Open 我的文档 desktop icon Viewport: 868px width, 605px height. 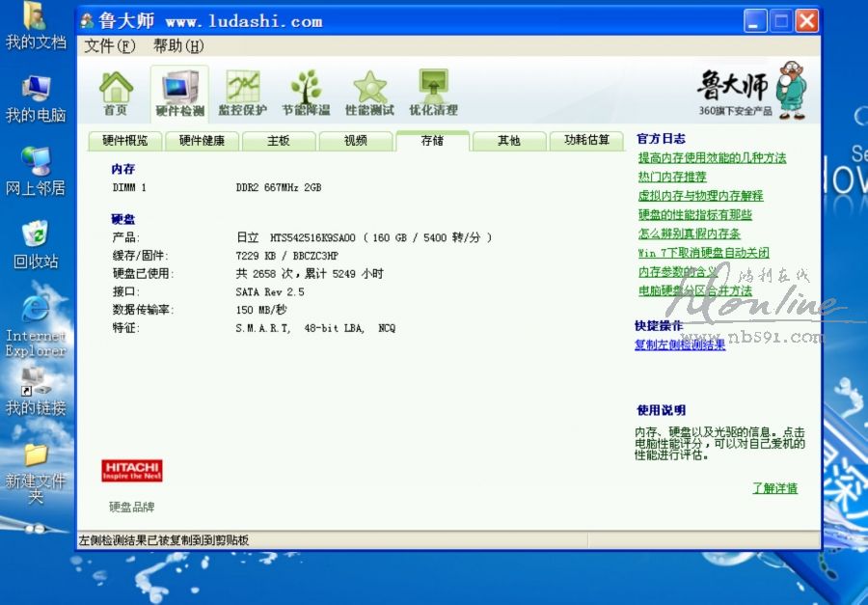pyautogui.click(x=36, y=26)
